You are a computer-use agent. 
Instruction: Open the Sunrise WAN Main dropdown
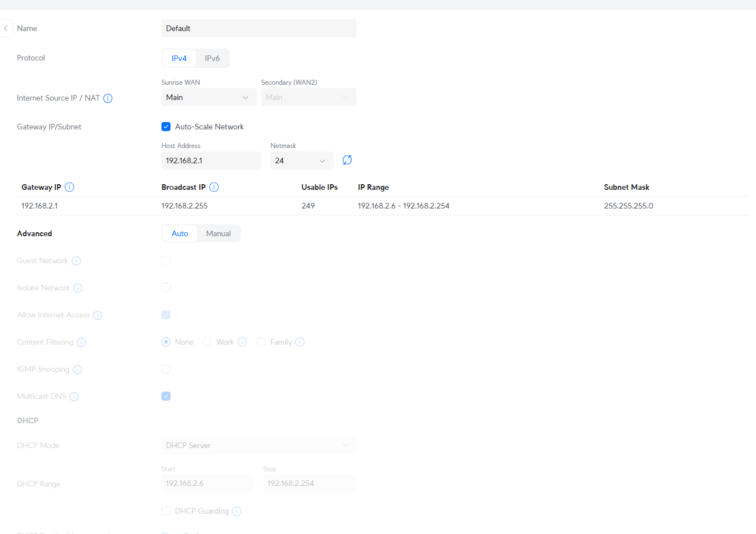click(208, 98)
